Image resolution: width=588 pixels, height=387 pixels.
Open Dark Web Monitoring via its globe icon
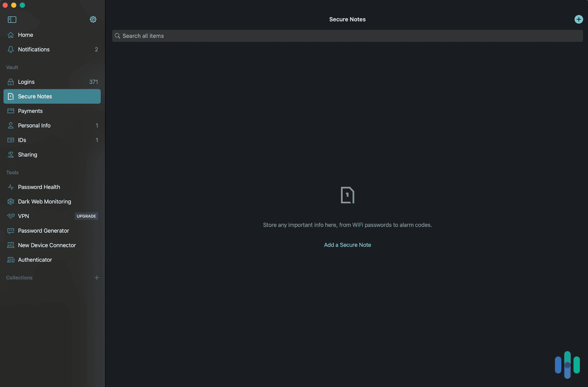point(11,201)
